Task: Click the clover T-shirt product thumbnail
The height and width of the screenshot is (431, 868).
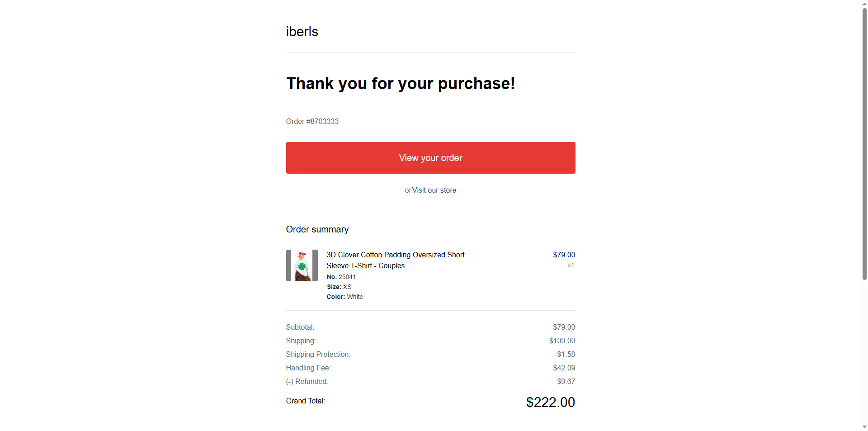Action: click(302, 265)
